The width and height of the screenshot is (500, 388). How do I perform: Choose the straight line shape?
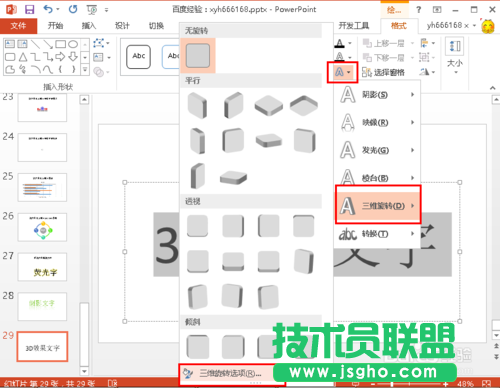36,44
